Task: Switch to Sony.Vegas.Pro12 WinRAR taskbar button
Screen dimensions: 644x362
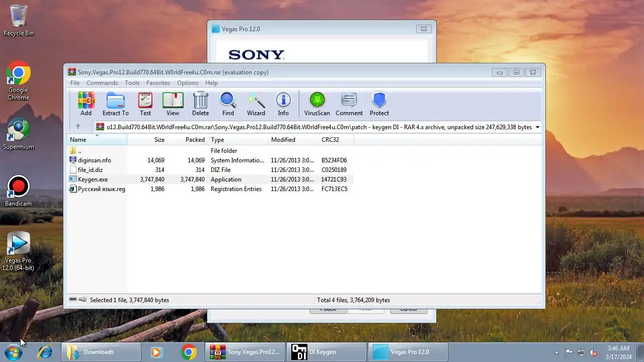Action: point(245,352)
